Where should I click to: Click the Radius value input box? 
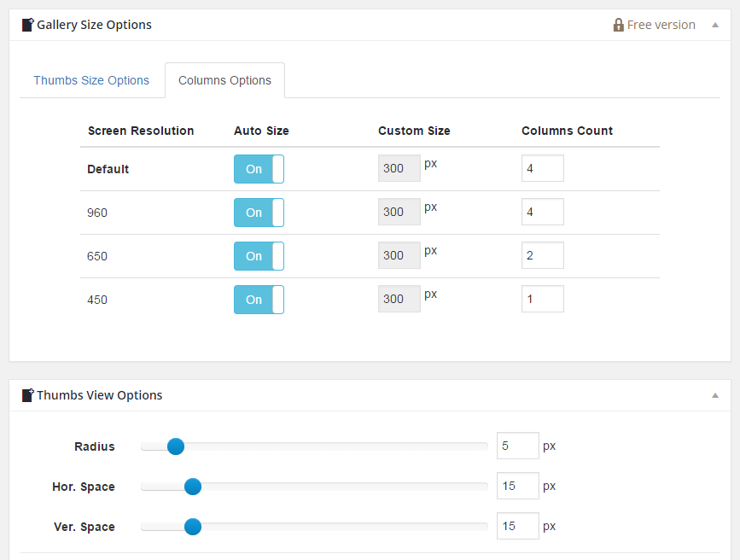click(518, 446)
